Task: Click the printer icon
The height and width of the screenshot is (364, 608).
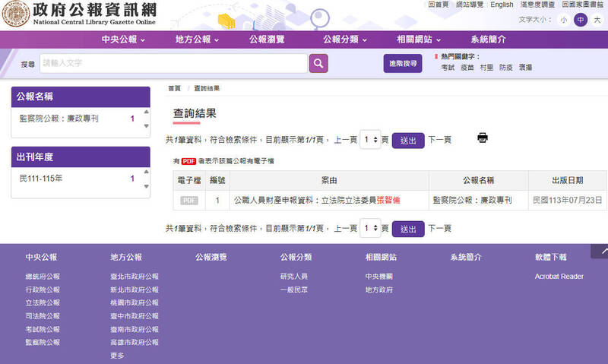Action: (x=483, y=138)
